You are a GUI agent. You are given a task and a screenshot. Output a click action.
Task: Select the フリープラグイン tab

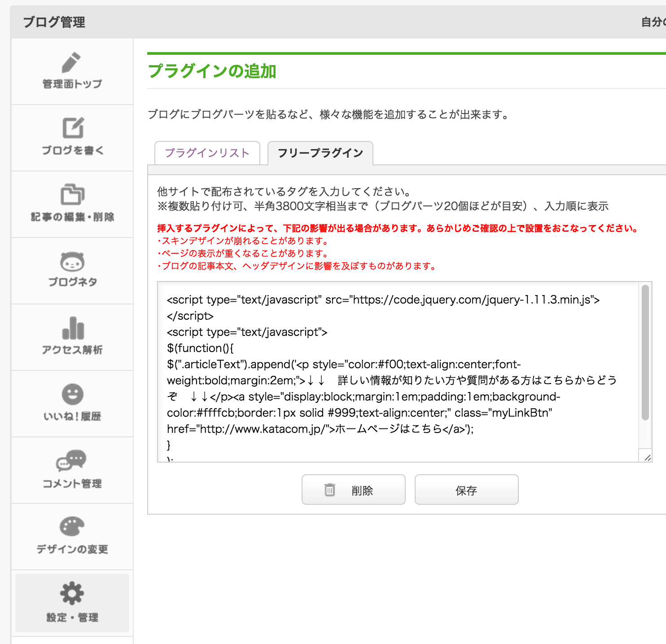(x=320, y=153)
